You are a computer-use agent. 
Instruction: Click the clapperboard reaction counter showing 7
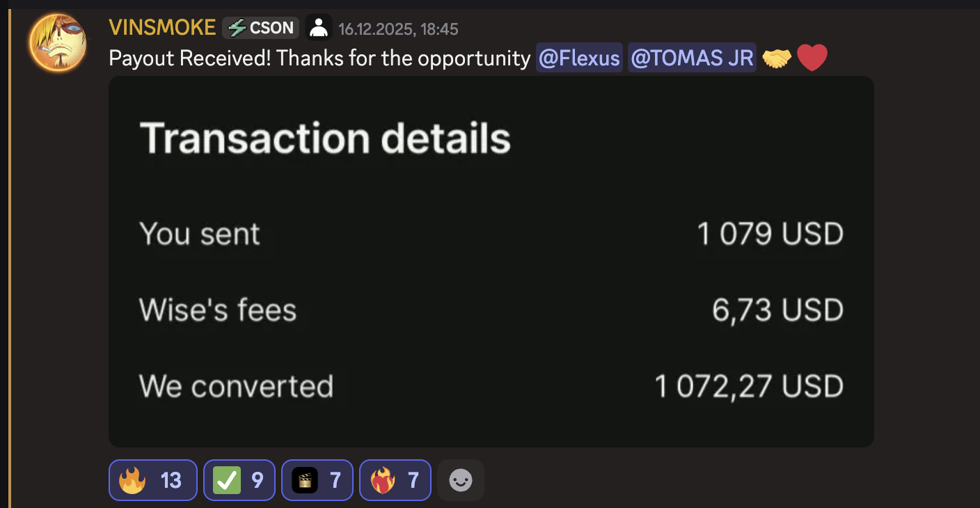coord(335,479)
